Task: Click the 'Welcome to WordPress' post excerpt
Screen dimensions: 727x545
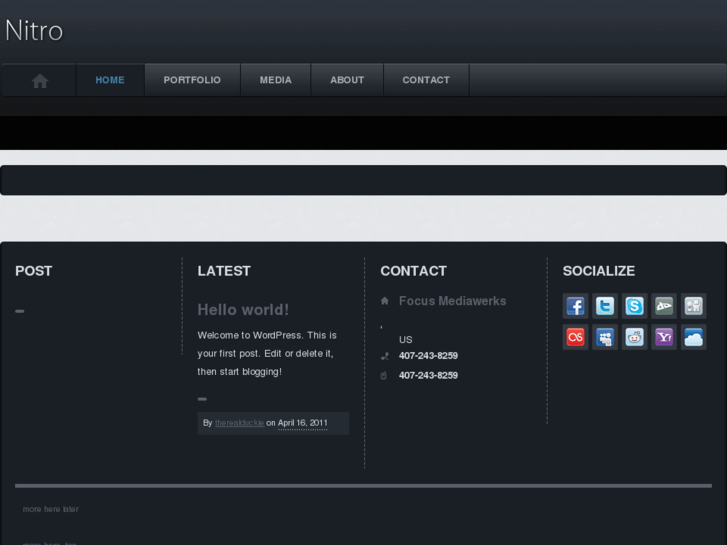Action: coord(267,353)
